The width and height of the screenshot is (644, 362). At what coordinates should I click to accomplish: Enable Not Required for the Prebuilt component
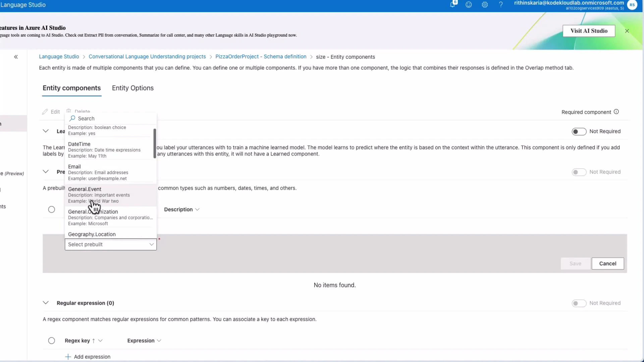click(579, 172)
